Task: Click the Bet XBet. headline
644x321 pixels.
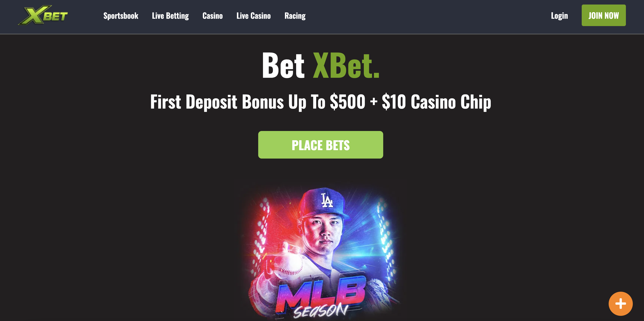Action: [x=321, y=65]
